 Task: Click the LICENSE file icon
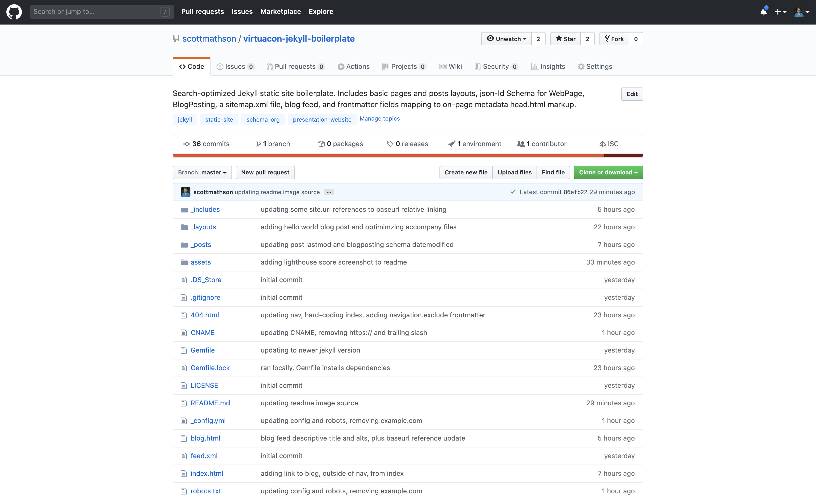tap(183, 386)
